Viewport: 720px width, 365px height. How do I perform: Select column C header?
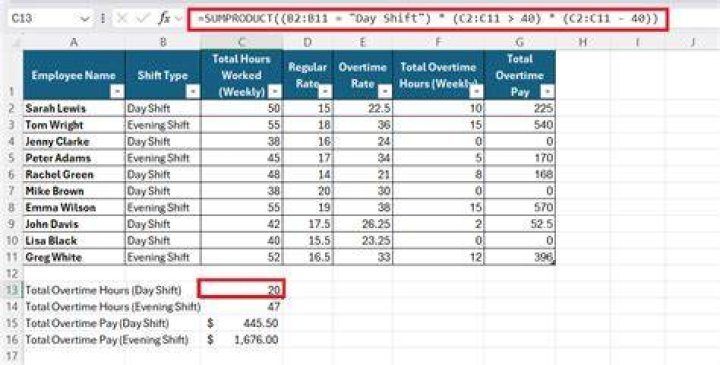click(x=242, y=42)
